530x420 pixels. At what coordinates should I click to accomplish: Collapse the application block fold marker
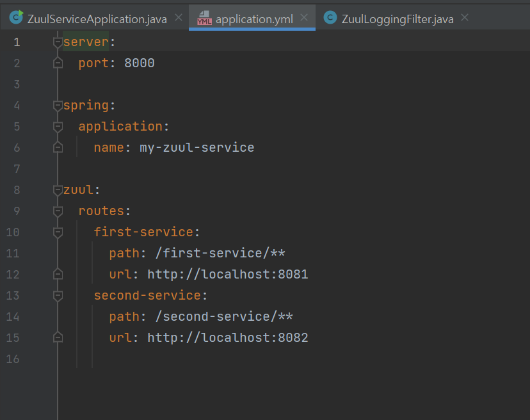(x=58, y=127)
